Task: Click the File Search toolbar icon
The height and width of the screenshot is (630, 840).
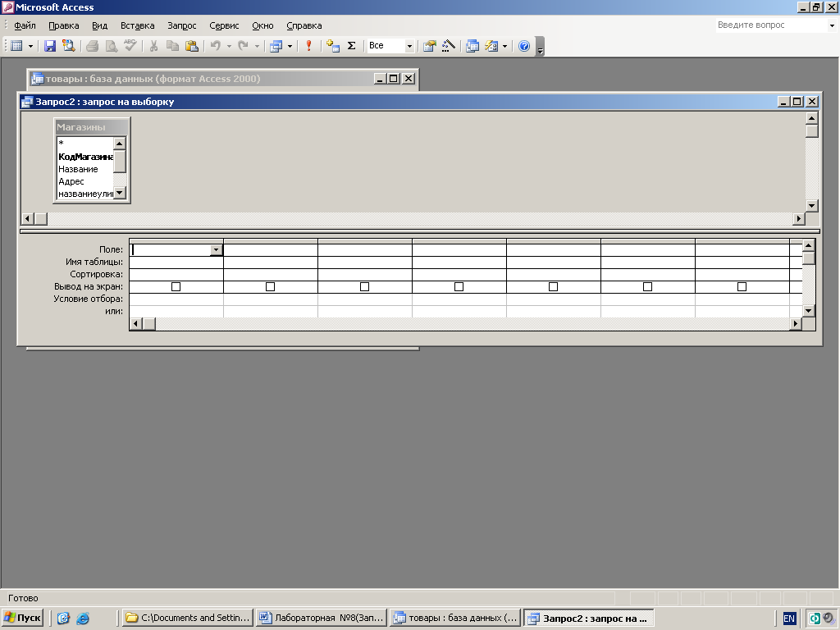Action: (x=69, y=46)
